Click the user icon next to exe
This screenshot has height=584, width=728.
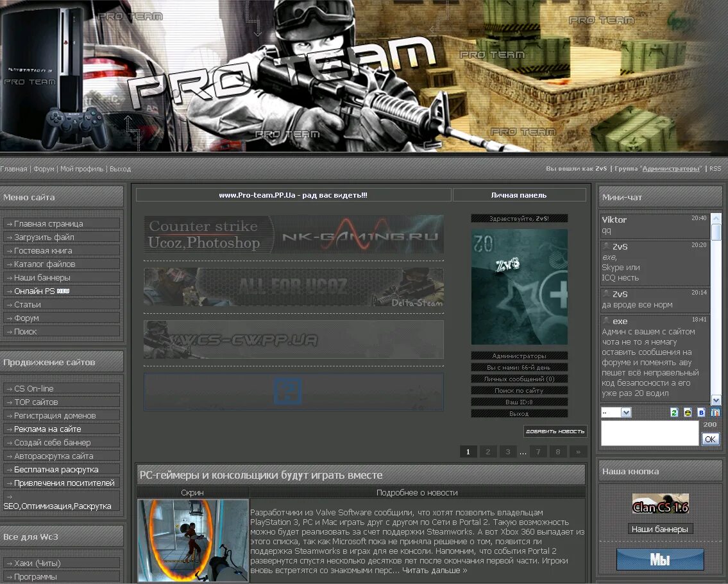(x=606, y=321)
